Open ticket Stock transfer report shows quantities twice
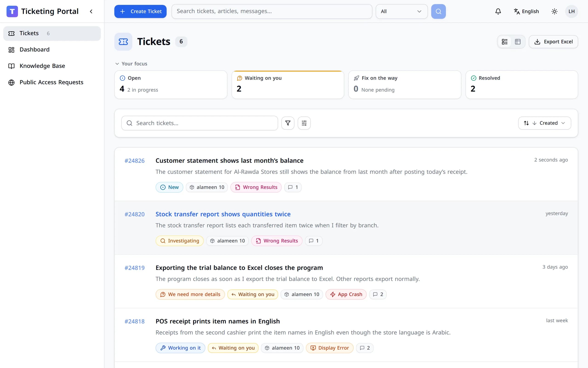 223,214
